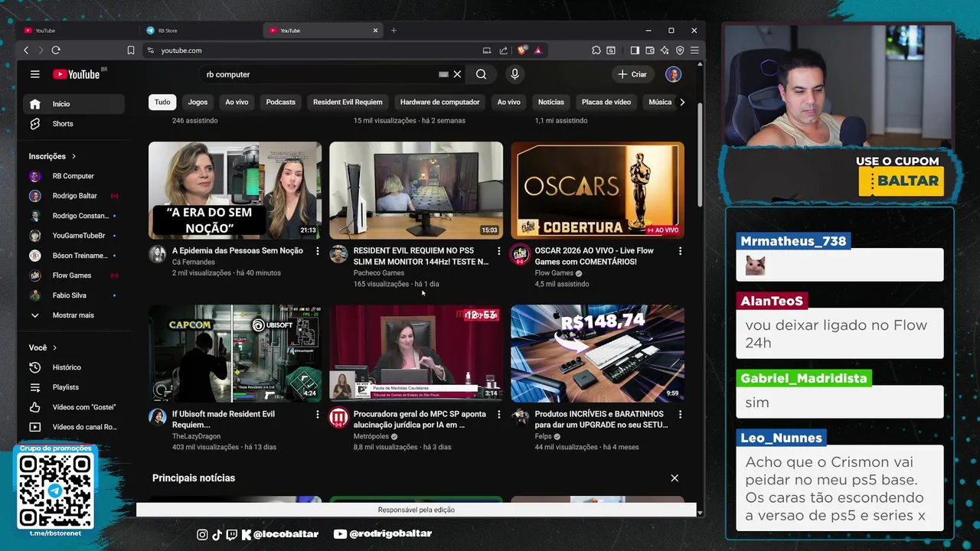The height and width of the screenshot is (551, 980).
Task: Click the page vertical scrollbar
Action: pyautogui.click(x=700, y=157)
